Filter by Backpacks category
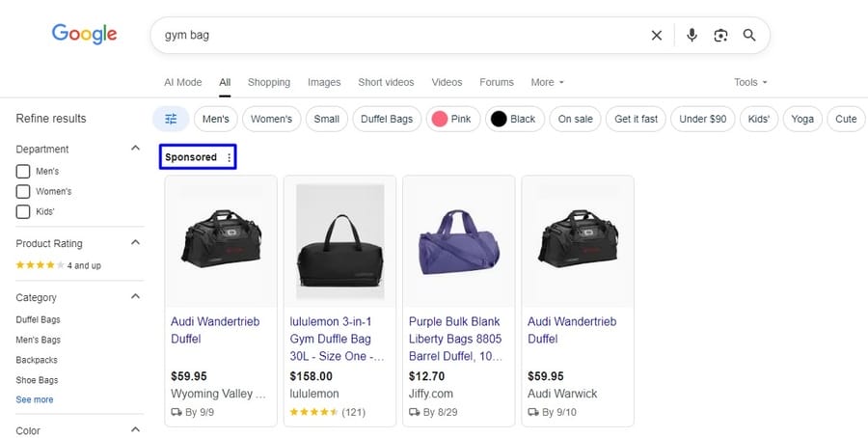The width and height of the screenshot is (868, 438). [x=37, y=360]
